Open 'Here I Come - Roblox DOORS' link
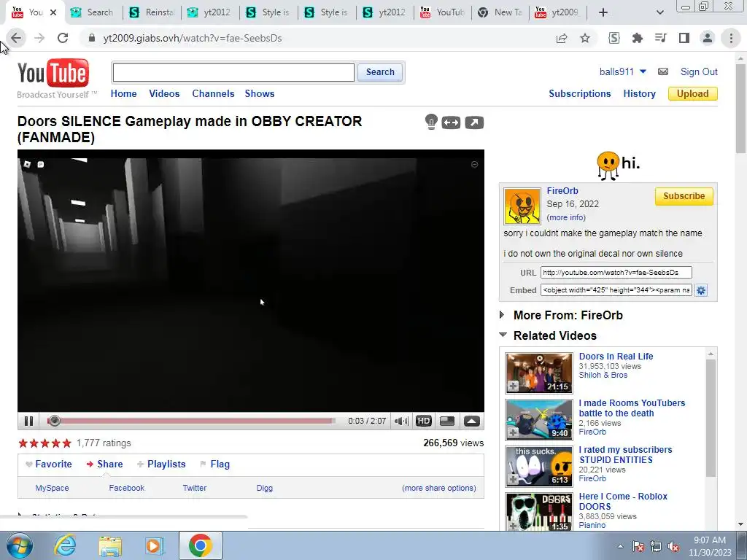 pos(623,502)
